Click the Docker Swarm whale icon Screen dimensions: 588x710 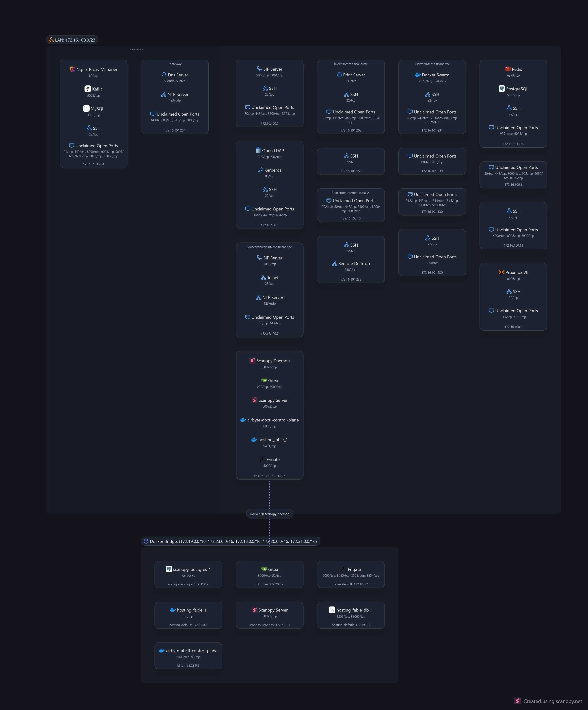coord(418,75)
